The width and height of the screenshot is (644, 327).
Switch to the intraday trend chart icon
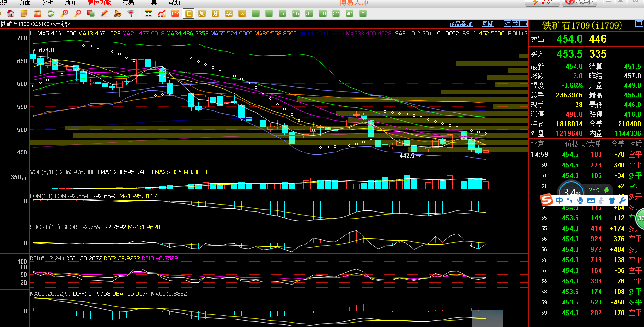pos(162,13)
